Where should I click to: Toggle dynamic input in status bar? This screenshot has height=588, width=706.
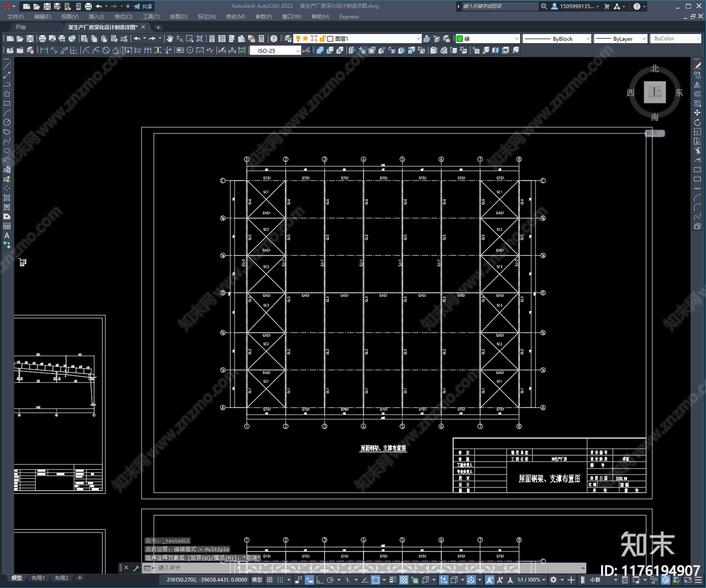tap(309, 580)
